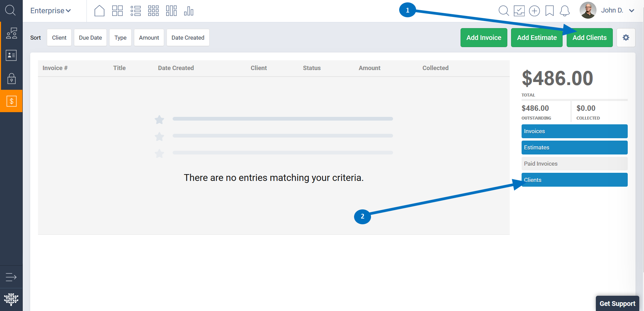Toggle the Paid Invoices filter
The image size is (644, 311).
(574, 164)
